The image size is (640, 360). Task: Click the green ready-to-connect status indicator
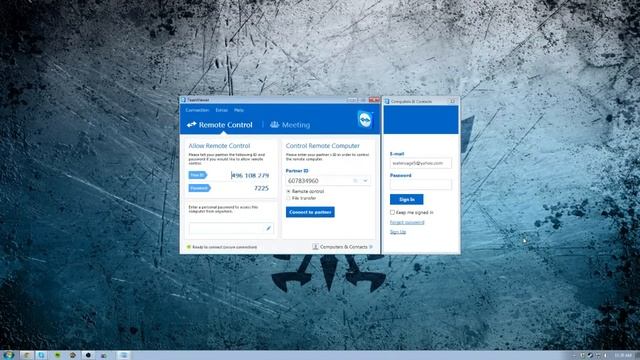click(189, 247)
